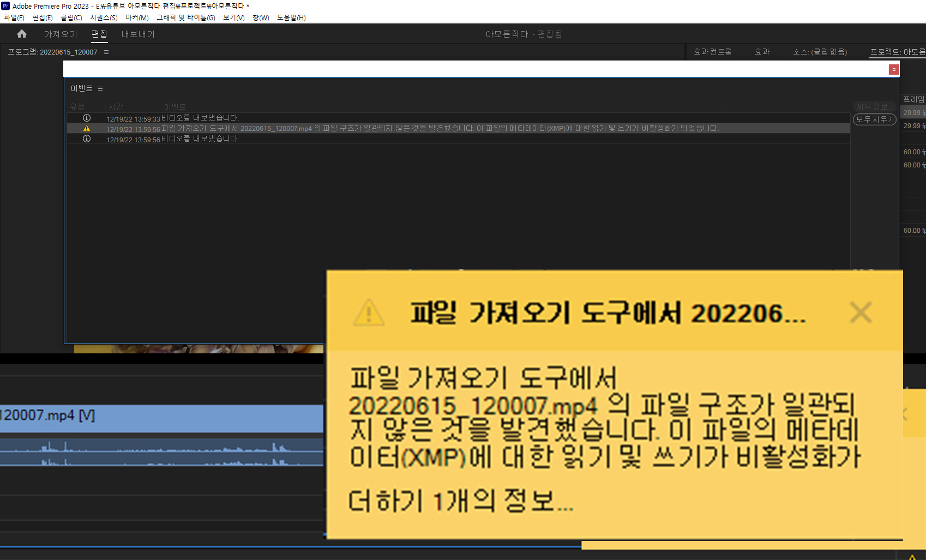Screen dimensions: 926x560
Task: Open the 보기(V) menu
Action: [x=233, y=18]
